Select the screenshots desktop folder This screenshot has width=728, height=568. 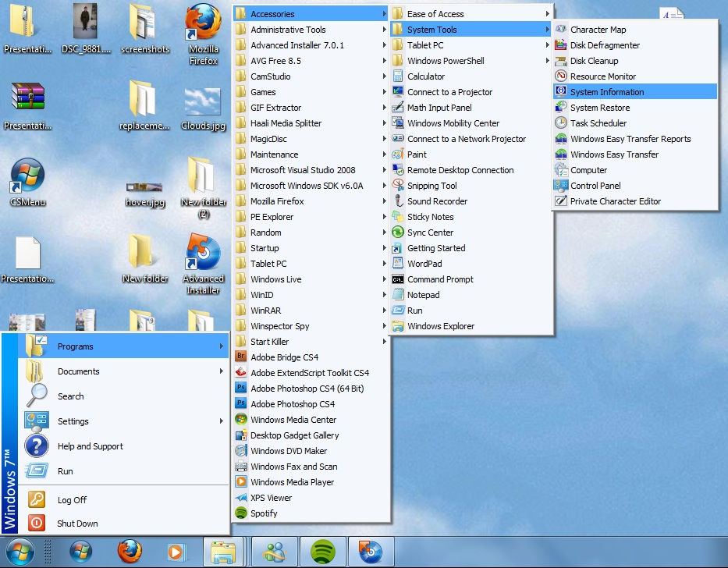(x=144, y=29)
